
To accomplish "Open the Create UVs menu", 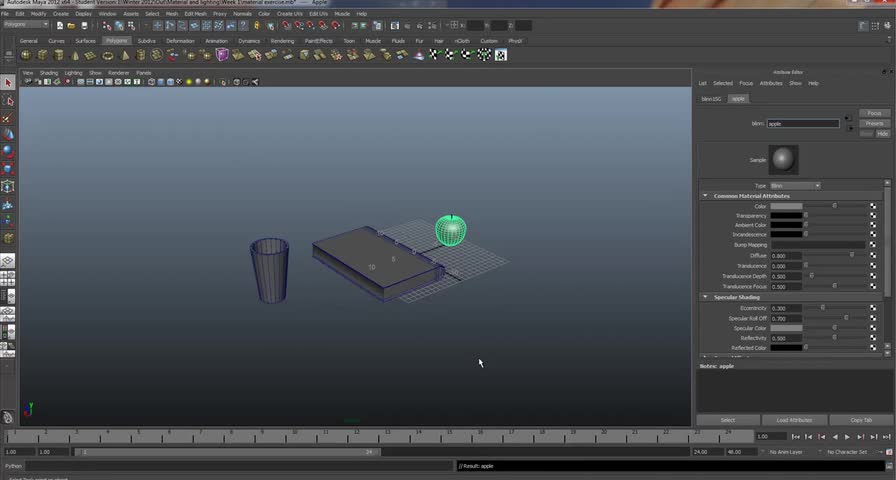I will click(x=291, y=14).
